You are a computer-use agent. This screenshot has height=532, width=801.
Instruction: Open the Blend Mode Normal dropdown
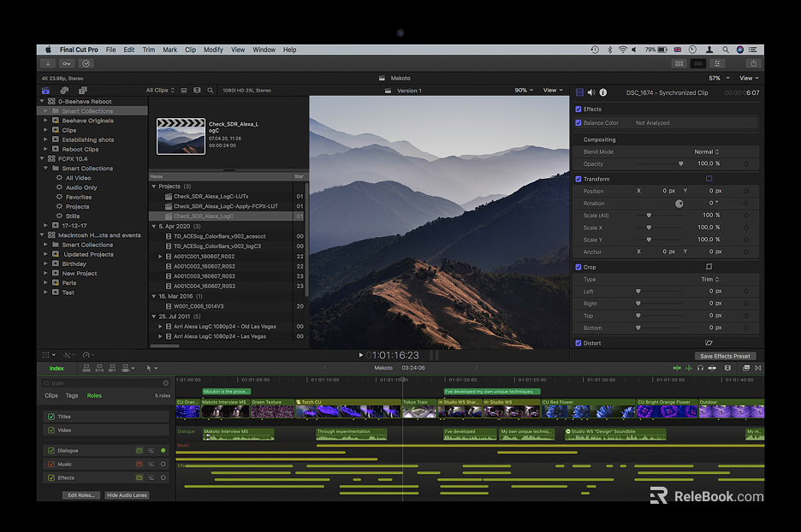(x=706, y=152)
